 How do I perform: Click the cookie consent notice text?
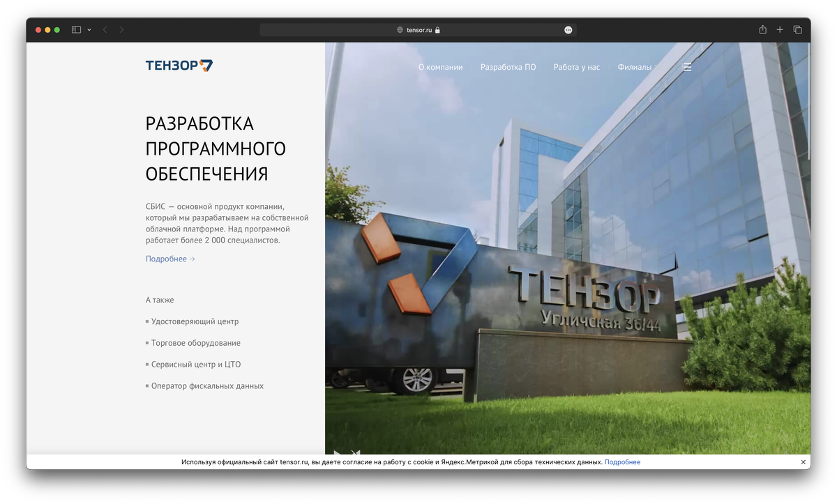tap(392, 462)
